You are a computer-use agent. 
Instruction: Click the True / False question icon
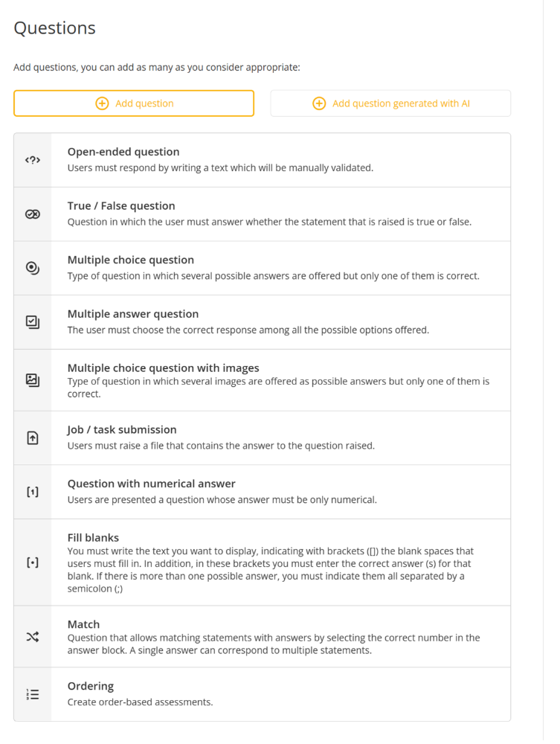pos(32,214)
